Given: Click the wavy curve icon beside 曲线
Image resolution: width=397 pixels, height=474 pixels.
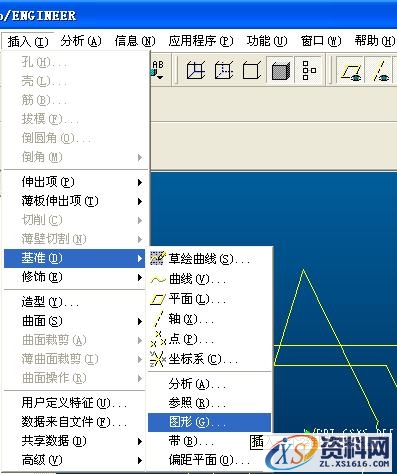Looking at the screenshot, I should pyautogui.click(x=158, y=280).
